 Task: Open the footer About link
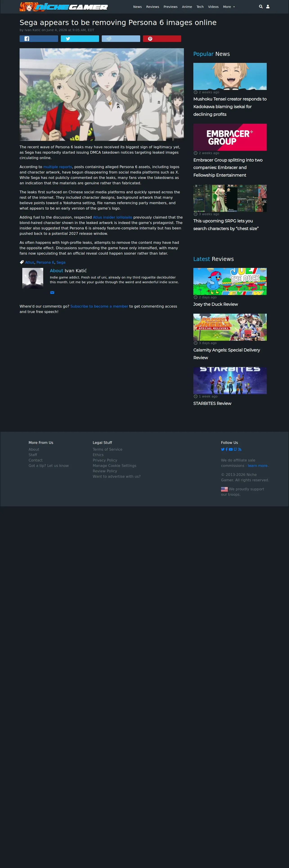[x=34, y=450]
